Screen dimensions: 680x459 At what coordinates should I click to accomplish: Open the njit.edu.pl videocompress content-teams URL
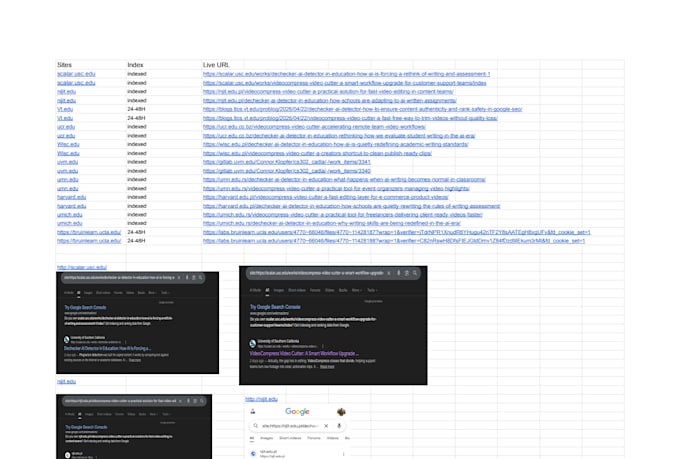pos(328,92)
